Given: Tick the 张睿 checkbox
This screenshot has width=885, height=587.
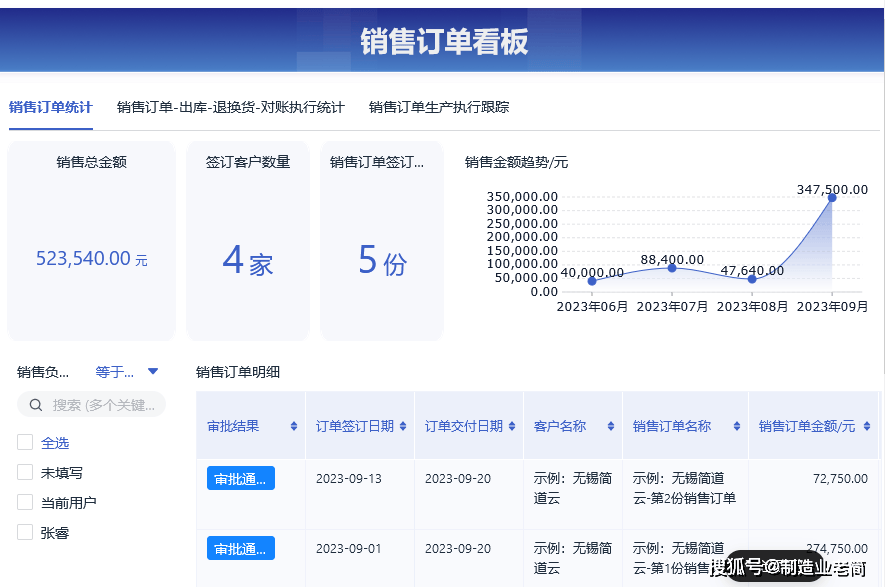Looking at the screenshot, I should 25,532.
